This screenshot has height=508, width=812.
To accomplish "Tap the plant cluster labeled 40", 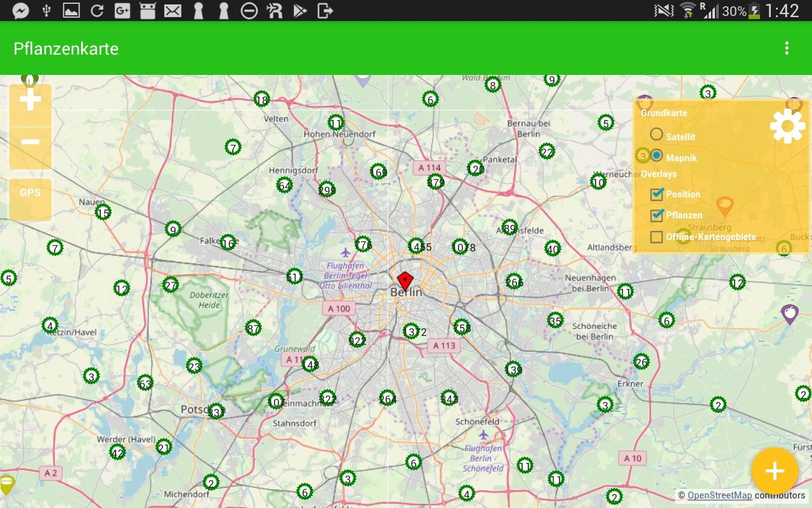I will coord(553,249).
